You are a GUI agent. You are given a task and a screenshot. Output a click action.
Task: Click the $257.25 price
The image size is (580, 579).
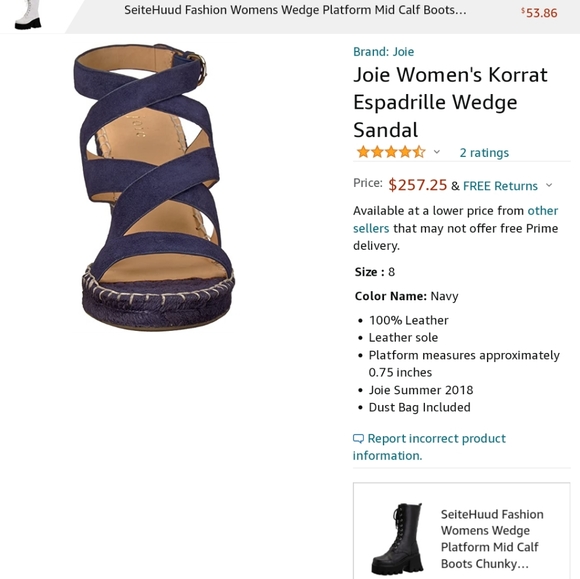(418, 185)
